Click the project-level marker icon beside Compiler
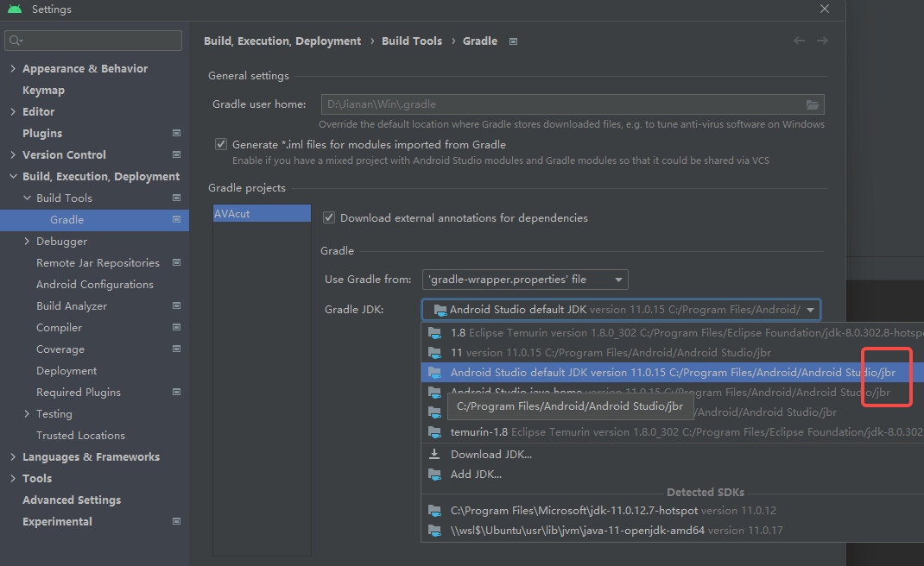Image resolution: width=924 pixels, height=566 pixels. [176, 327]
